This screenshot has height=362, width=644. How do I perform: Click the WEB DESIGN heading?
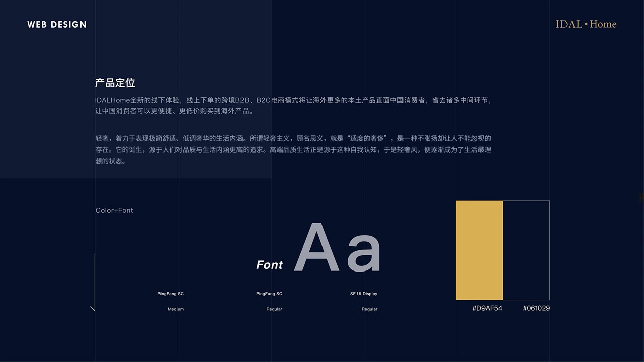tap(57, 24)
